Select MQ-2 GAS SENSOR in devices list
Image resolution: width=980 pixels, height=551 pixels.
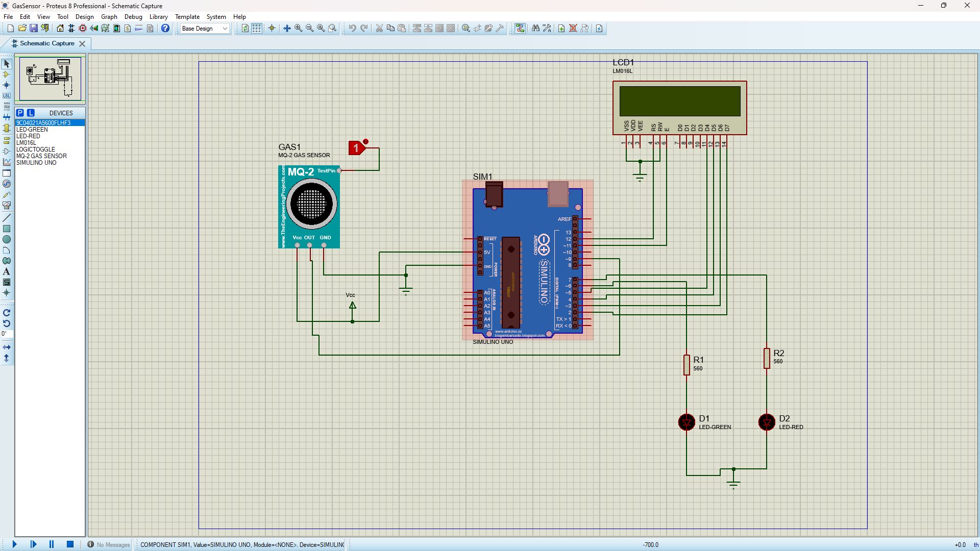(50, 156)
